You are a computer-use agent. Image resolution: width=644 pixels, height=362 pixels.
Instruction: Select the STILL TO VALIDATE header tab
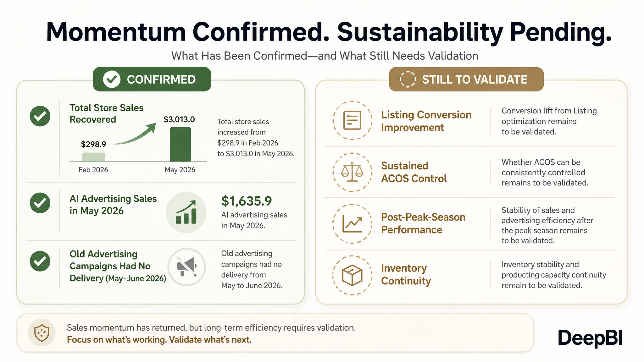point(466,79)
